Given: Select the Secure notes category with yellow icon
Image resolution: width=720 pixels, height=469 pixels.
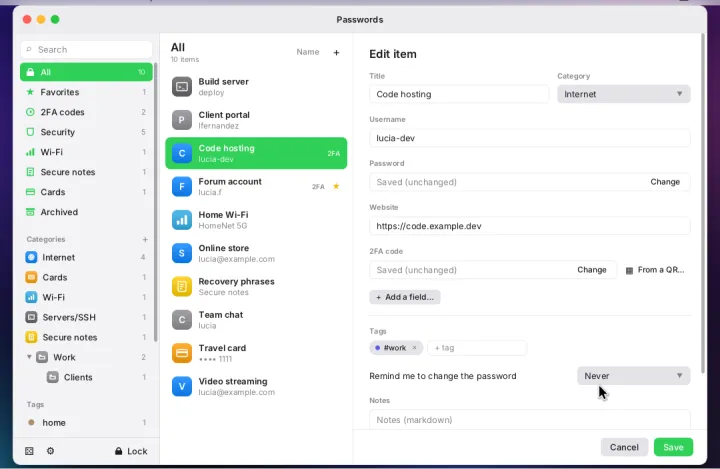Looking at the screenshot, I should point(86,337).
